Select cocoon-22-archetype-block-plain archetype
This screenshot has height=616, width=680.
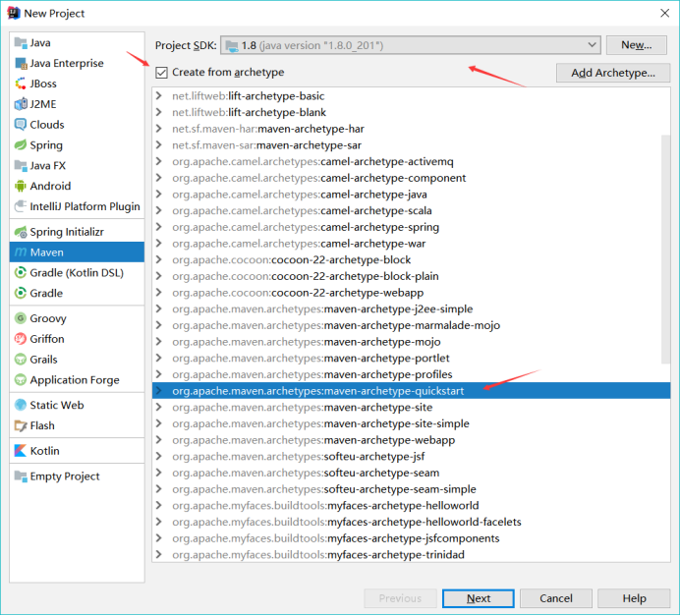[x=411, y=276]
